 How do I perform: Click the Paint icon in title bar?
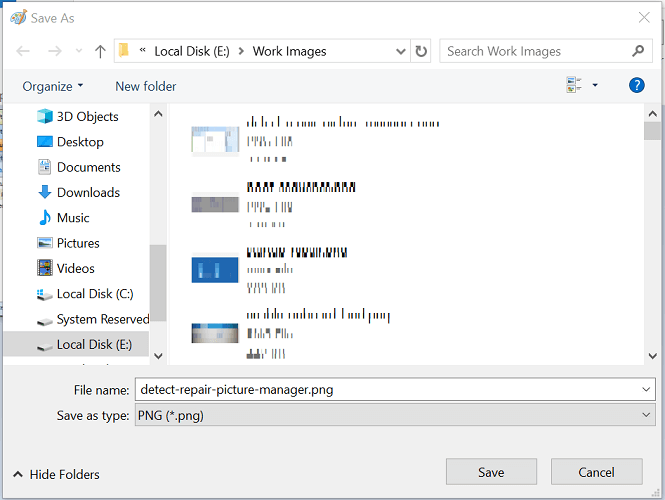coord(18,17)
